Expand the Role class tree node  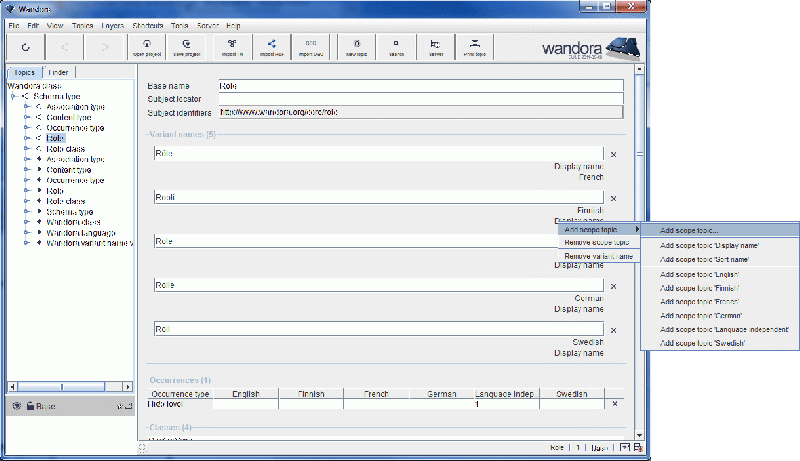(x=27, y=149)
